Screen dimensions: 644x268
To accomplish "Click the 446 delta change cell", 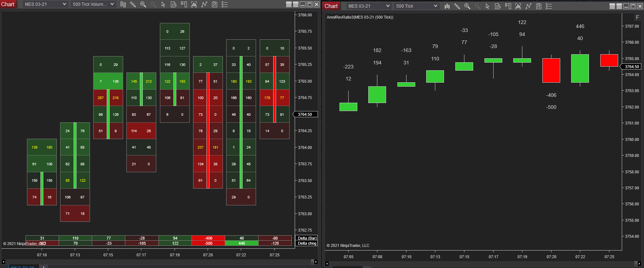I will pyautogui.click(x=242, y=243).
